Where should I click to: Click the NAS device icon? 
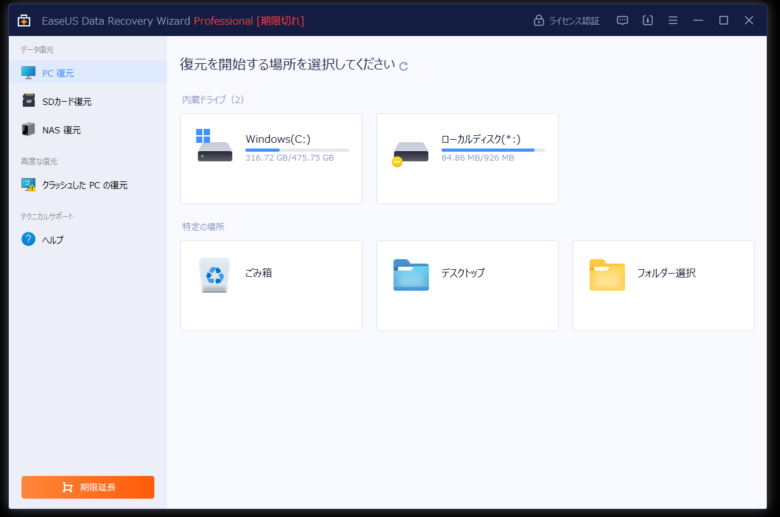[x=28, y=129]
